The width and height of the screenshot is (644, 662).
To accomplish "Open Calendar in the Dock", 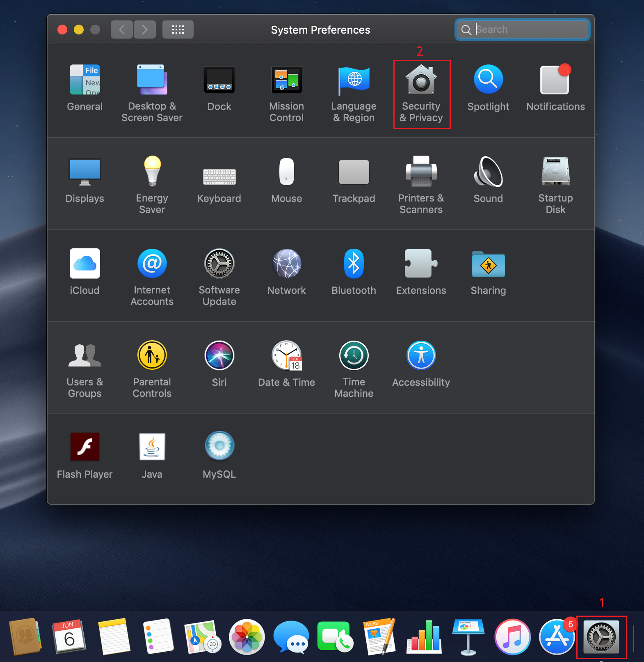I will click(69, 637).
